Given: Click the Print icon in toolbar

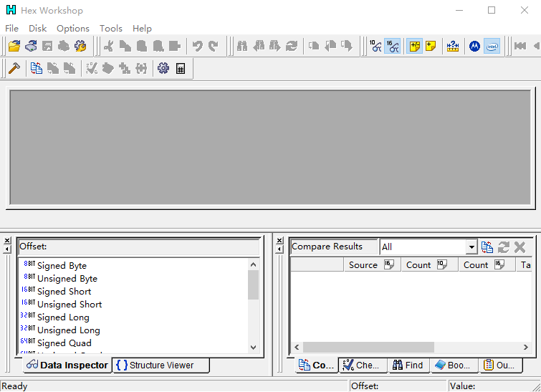Looking at the screenshot, I should click(64, 46).
